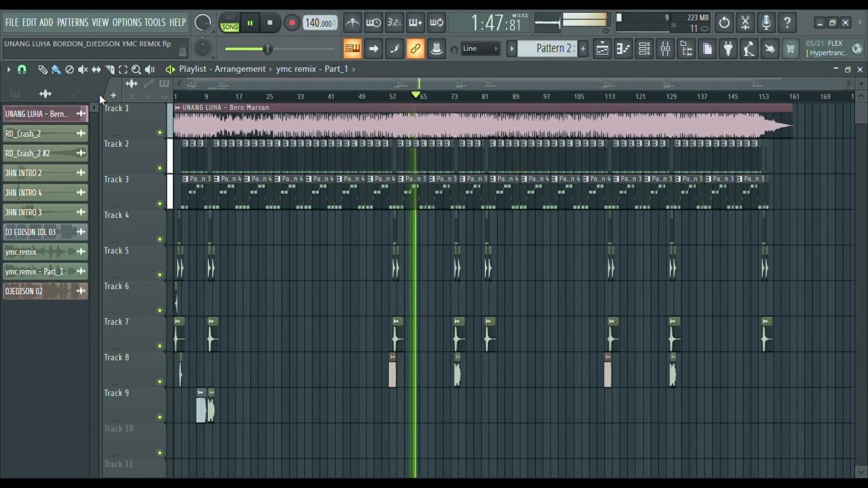Open the project picker pages icon
This screenshot has height=488, width=868.
pos(707,49)
